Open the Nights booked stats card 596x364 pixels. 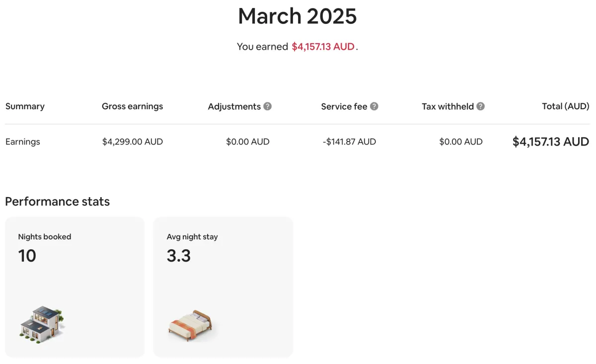tap(74, 287)
